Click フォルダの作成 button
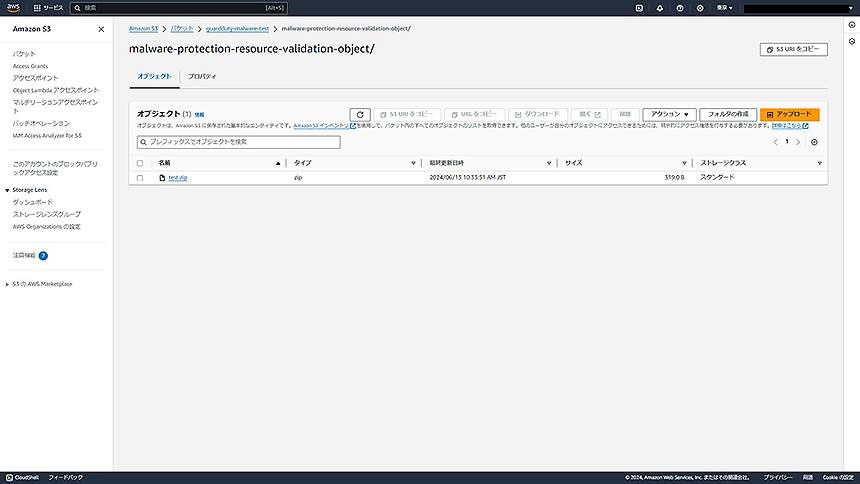 click(728, 114)
